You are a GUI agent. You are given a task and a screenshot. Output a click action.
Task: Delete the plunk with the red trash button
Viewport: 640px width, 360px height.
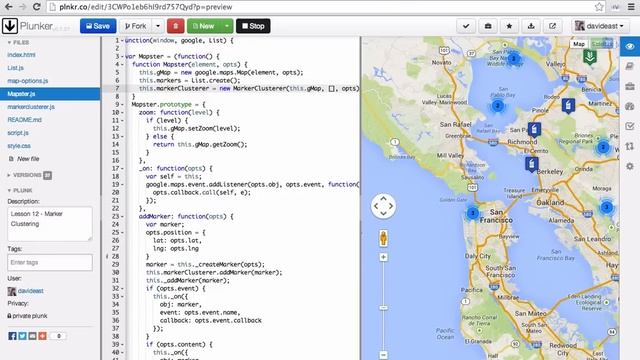tap(176, 26)
